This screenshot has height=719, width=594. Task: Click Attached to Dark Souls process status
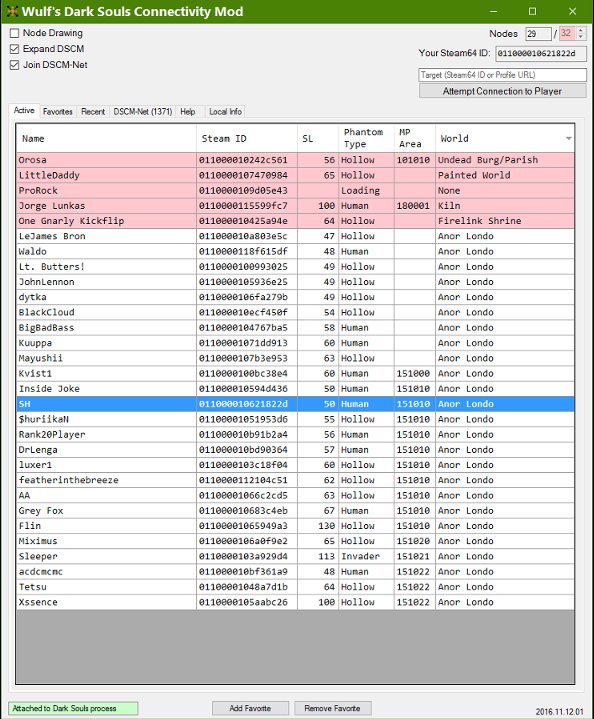pos(73,708)
